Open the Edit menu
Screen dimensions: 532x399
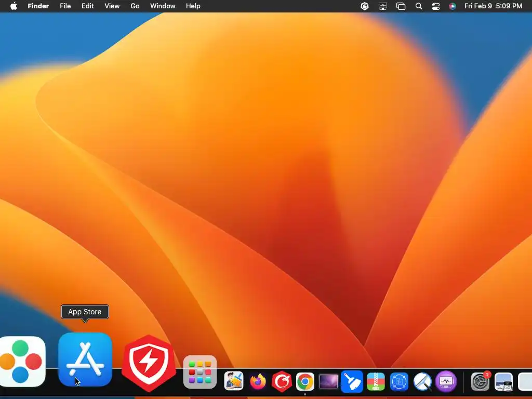click(x=87, y=6)
